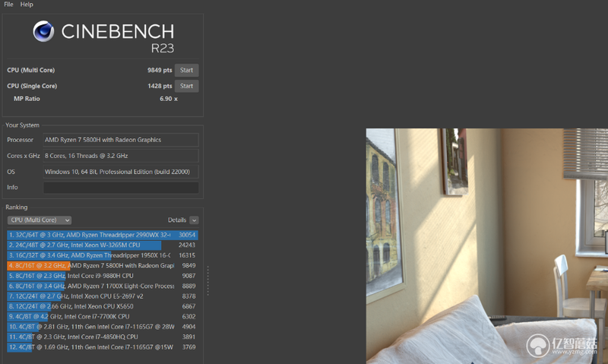
Task: Select the i7-1165G7 @15W ranking row
Action: pos(103,347)
